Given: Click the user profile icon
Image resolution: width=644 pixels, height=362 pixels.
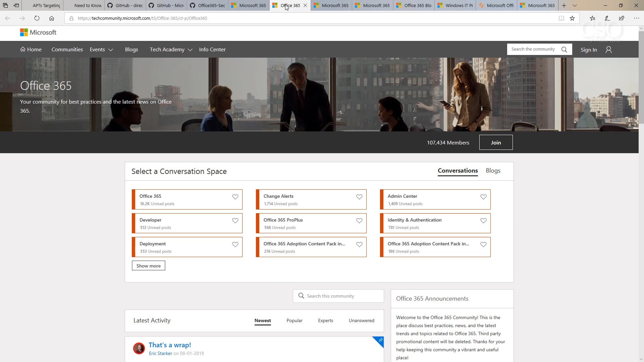Looking at the screenshot, I should [608, 50].
